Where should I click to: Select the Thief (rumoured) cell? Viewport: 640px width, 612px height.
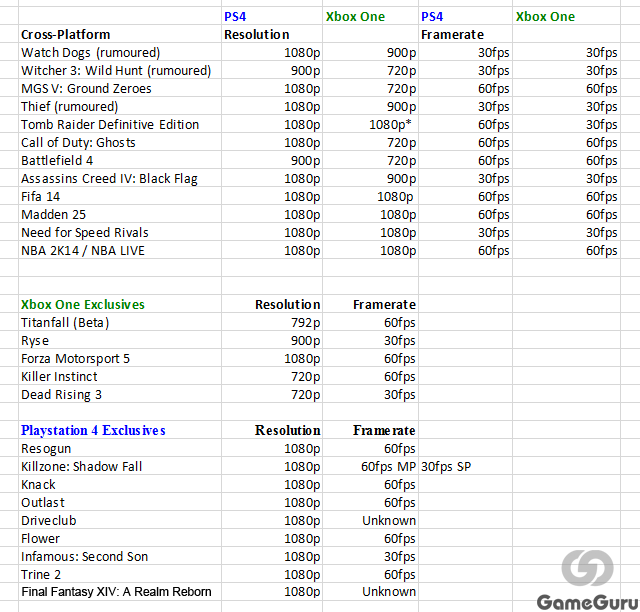120,106
